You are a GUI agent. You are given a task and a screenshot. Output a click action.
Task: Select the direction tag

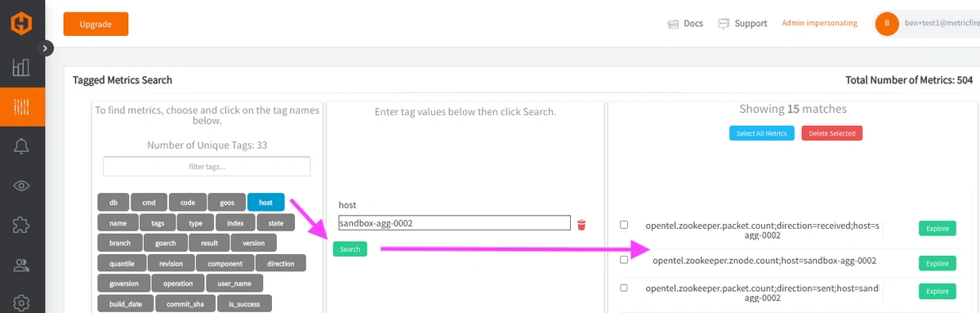click(280, 263)
